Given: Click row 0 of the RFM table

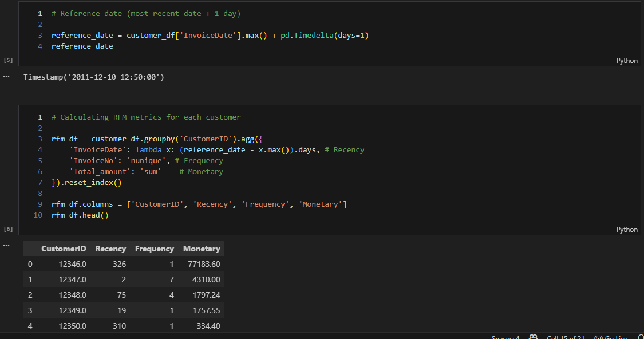Looking at the screenshot, I should tap(114, 264).
